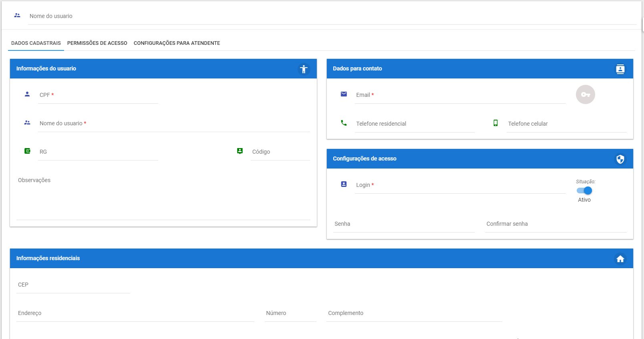Click the Ativo status label

coord(584,200)
